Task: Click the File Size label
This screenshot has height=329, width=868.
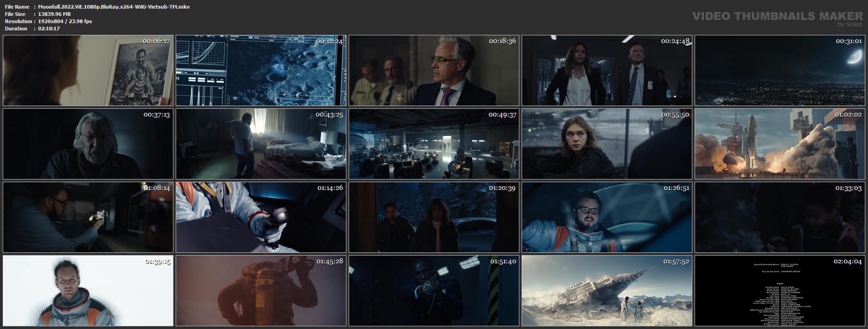Action: click(15, 14)
